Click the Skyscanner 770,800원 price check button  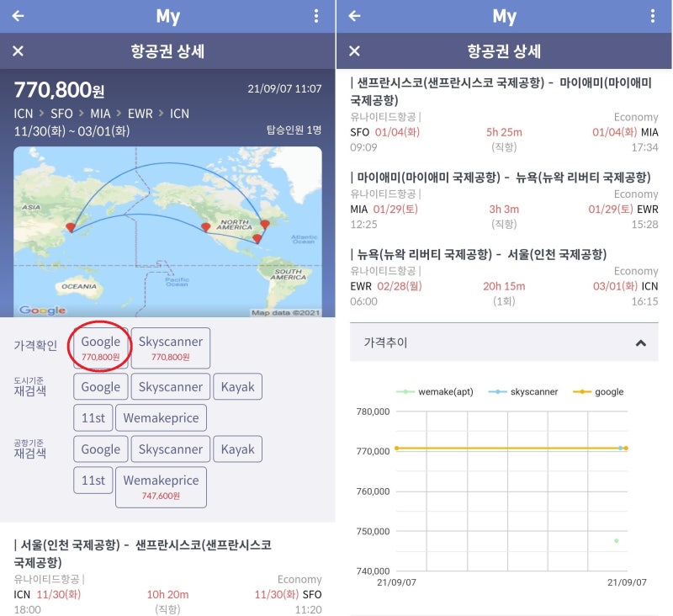pos(171,348)
